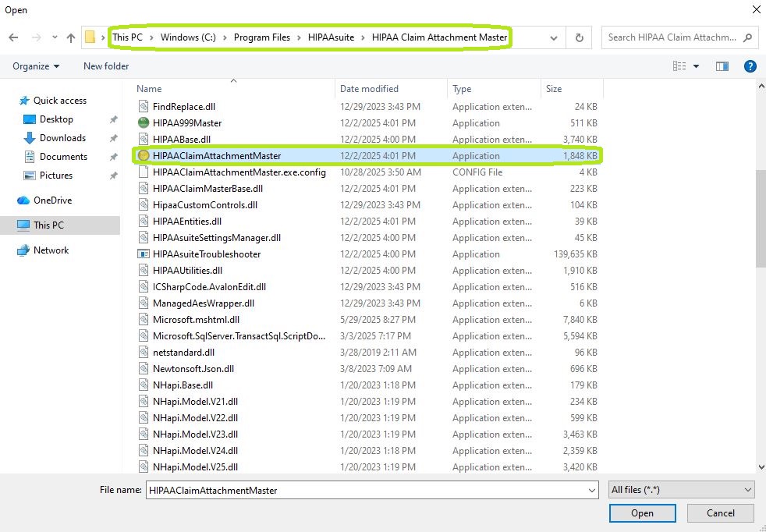Select ICSharpCode.AvalonEdit.dll file

tap(209, 287)
